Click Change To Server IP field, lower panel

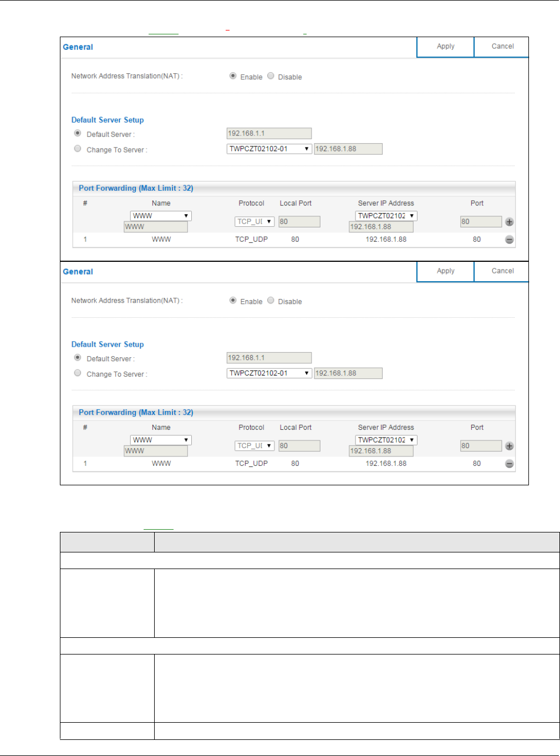348,373
